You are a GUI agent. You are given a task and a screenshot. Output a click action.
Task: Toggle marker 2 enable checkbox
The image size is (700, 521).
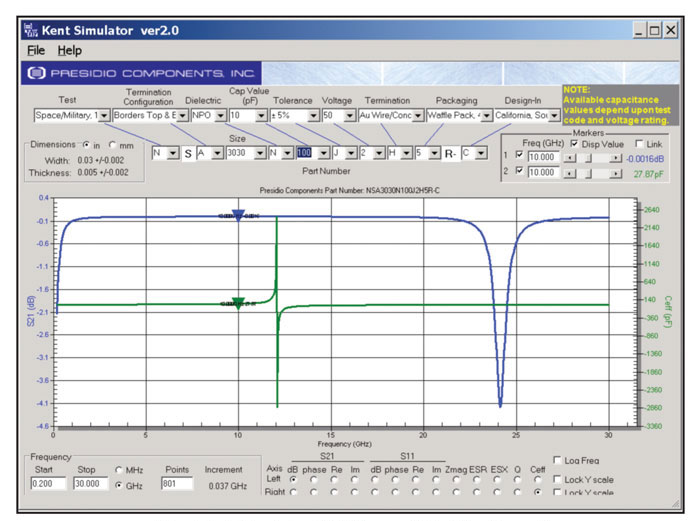519,171
